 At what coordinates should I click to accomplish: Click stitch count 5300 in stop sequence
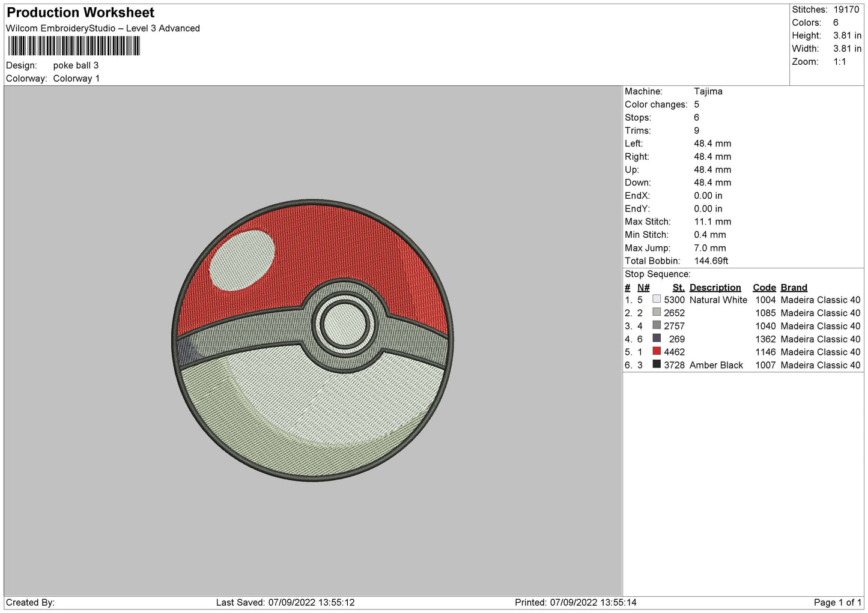pyautogui.click(x=674, y=300)
